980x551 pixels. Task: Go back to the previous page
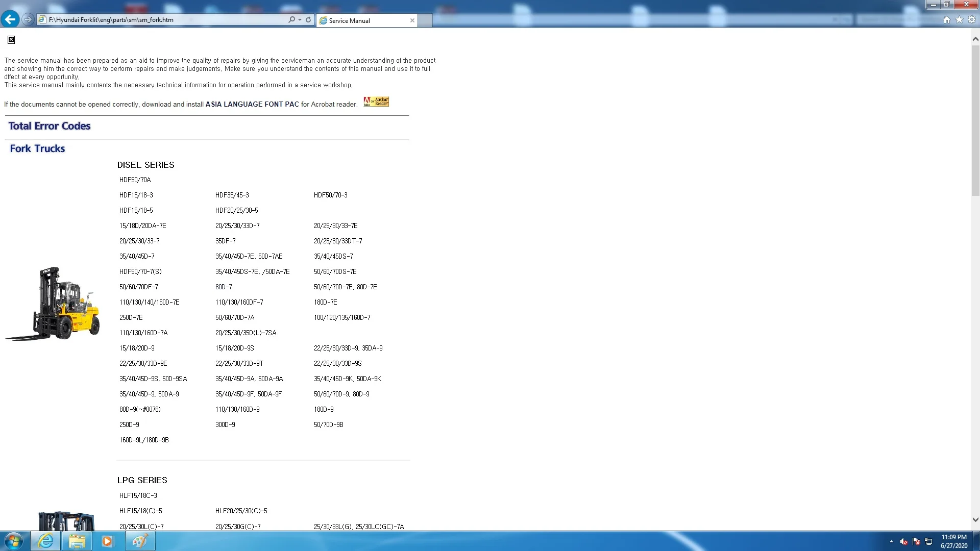[10, 19]
